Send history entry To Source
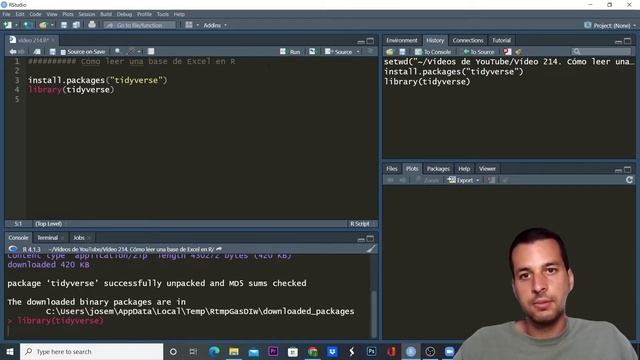640x360 pixels. [478, 52]
